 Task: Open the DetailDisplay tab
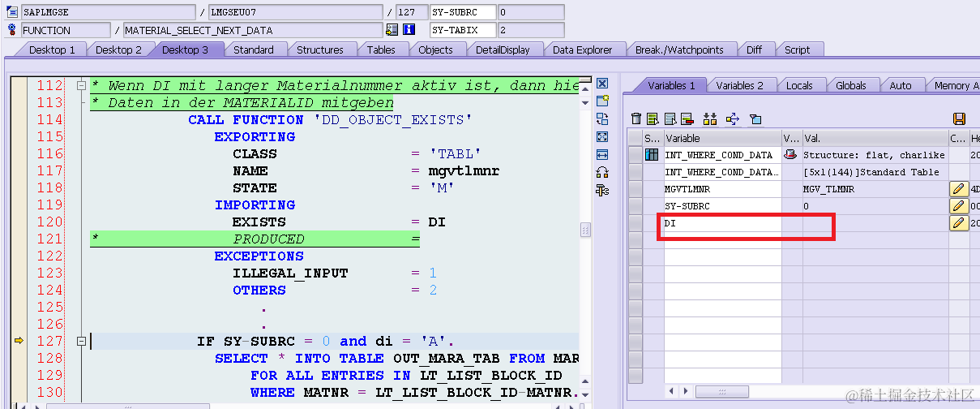pyautogui.click(x=503, y=50)
